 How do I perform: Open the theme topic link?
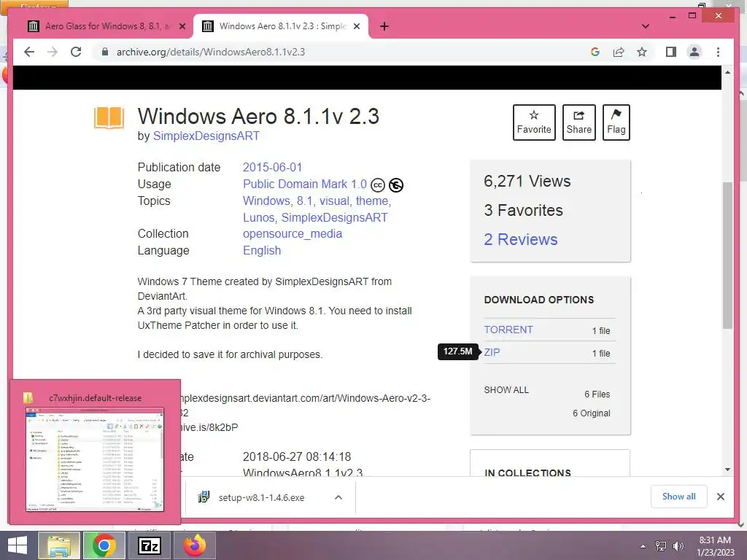tap(372, 201)
